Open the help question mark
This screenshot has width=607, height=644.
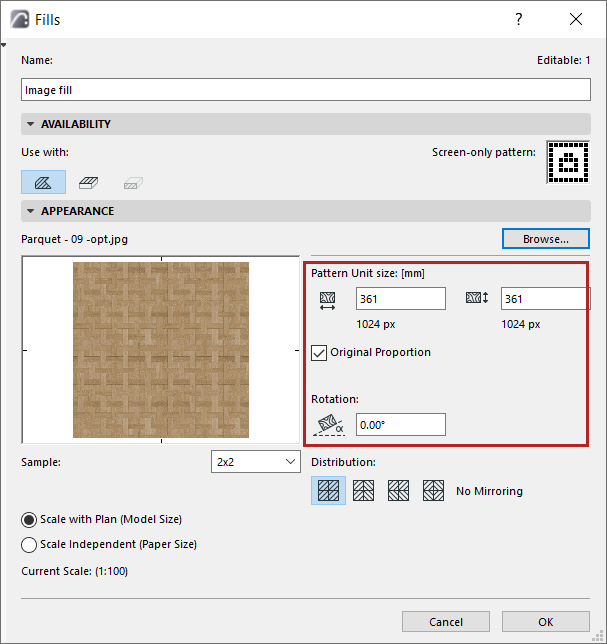(x=519, y=19)
